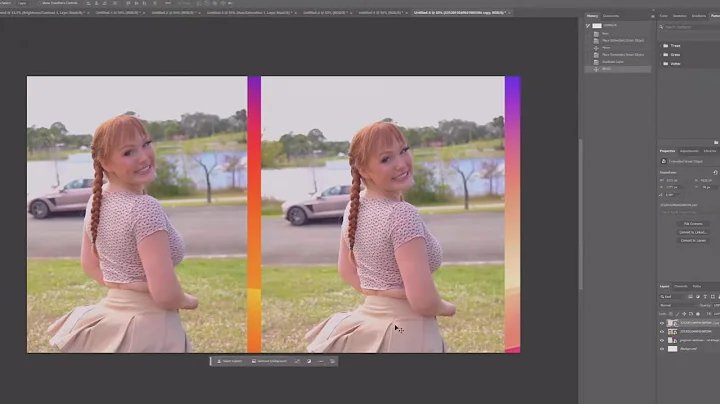
Task: Click the type layer filter icon
Action: [x=705, y=297]
